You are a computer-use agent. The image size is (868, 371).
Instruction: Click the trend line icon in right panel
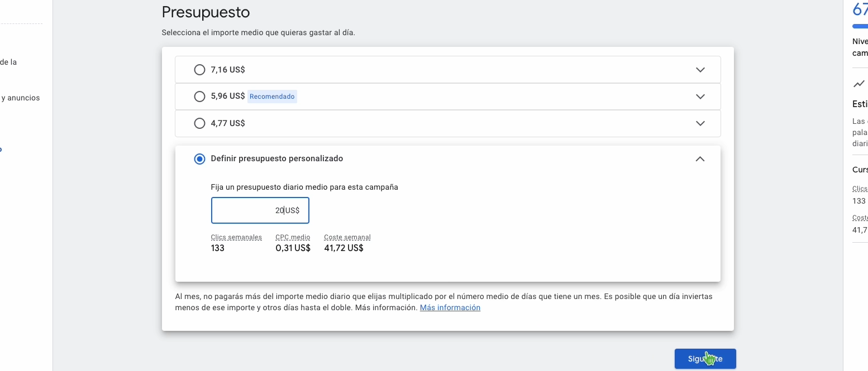click(x=859, y=84)
